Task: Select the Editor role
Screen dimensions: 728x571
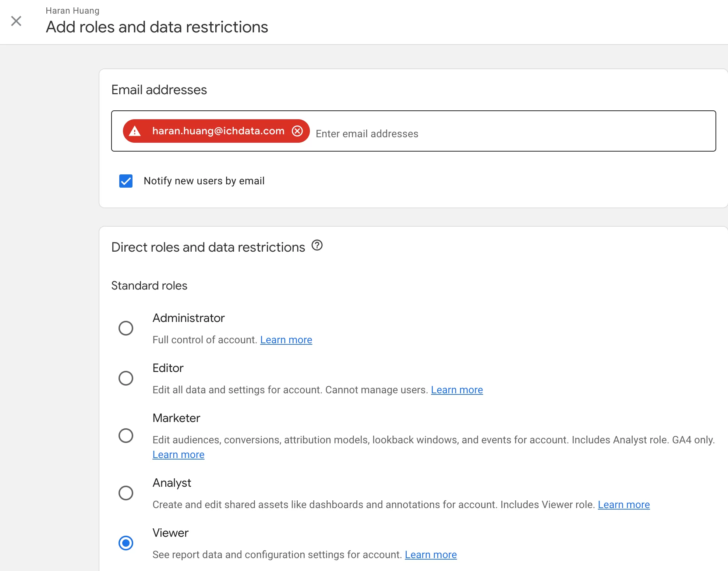Action: 126,378
